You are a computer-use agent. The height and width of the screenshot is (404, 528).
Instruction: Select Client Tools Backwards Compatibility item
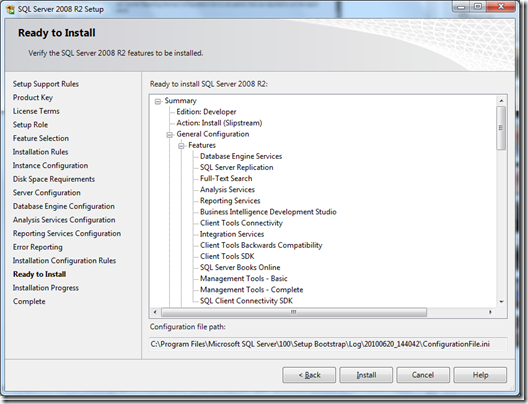click(261, 245)
